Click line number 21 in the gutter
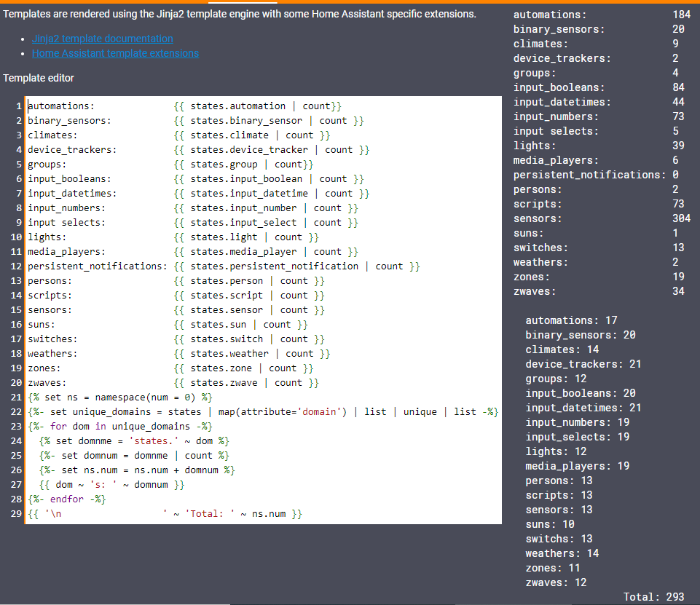Screen dimensions: 700x605 coord(16,397)
